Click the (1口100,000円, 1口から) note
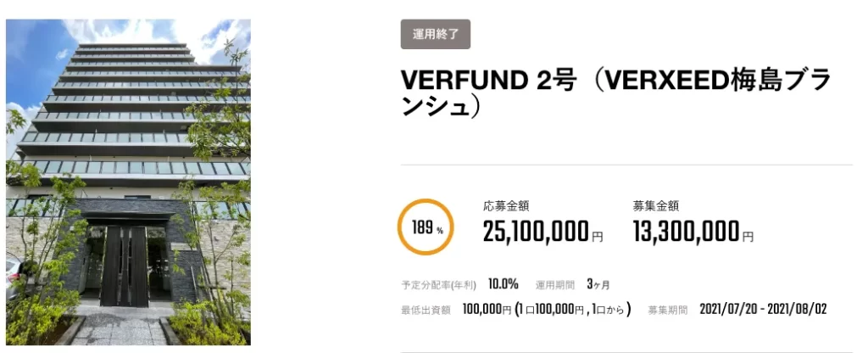Image resolution: width=868 pixels, height=353 pixels. pyautogui.click(x=573, y=309)
